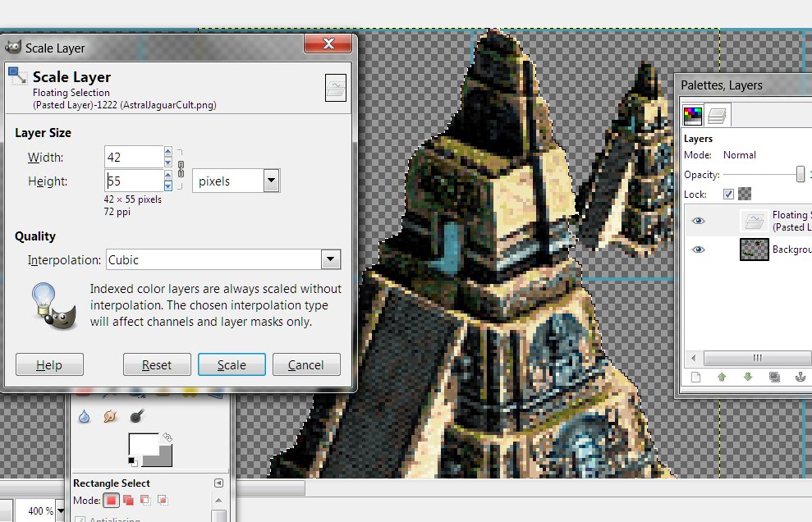This screenshot has width=812, height=522.
Task: Select the Blur/Sharpen water drop tool
Action: pyautogui.click(x=85, y=417)
